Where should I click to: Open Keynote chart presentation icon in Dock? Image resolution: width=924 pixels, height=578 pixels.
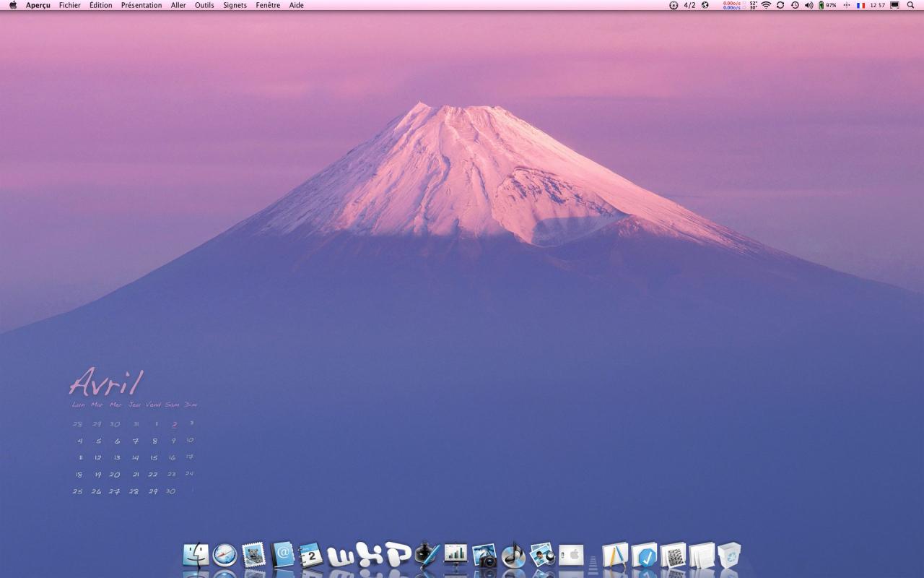click(456, 555)
